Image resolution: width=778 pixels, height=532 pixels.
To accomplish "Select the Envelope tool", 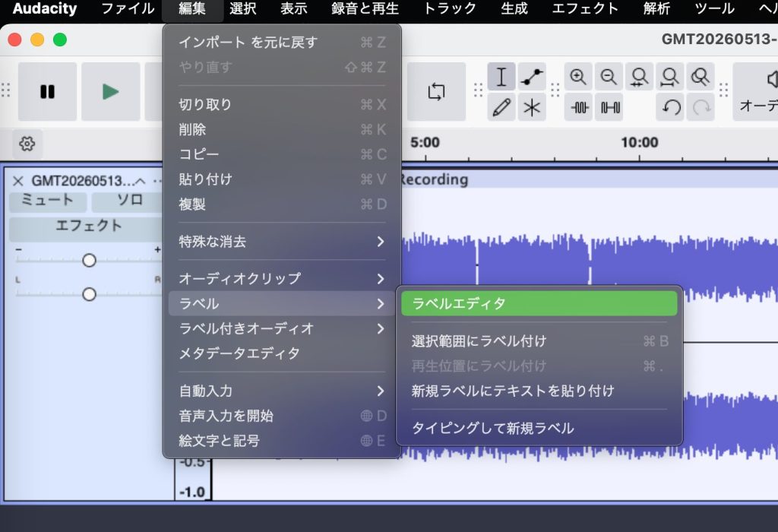I will (x=532, y=77).
